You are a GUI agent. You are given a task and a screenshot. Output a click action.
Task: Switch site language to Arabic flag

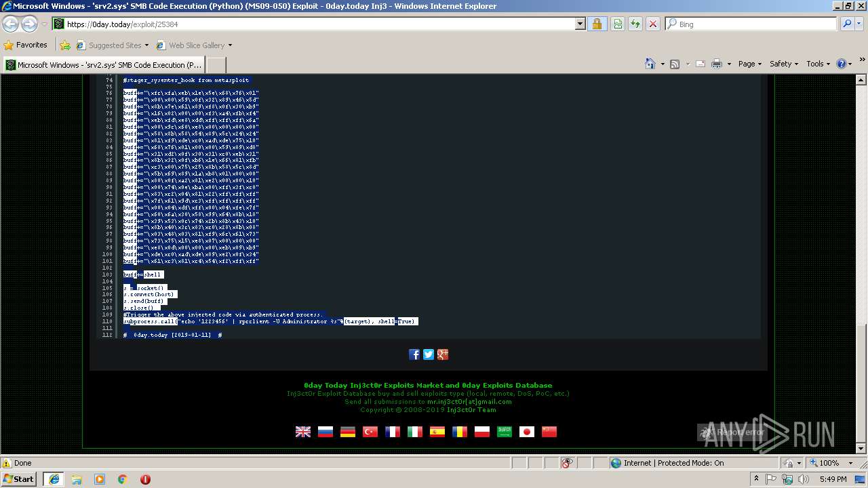pyautogui.click(x=505, y=432)
